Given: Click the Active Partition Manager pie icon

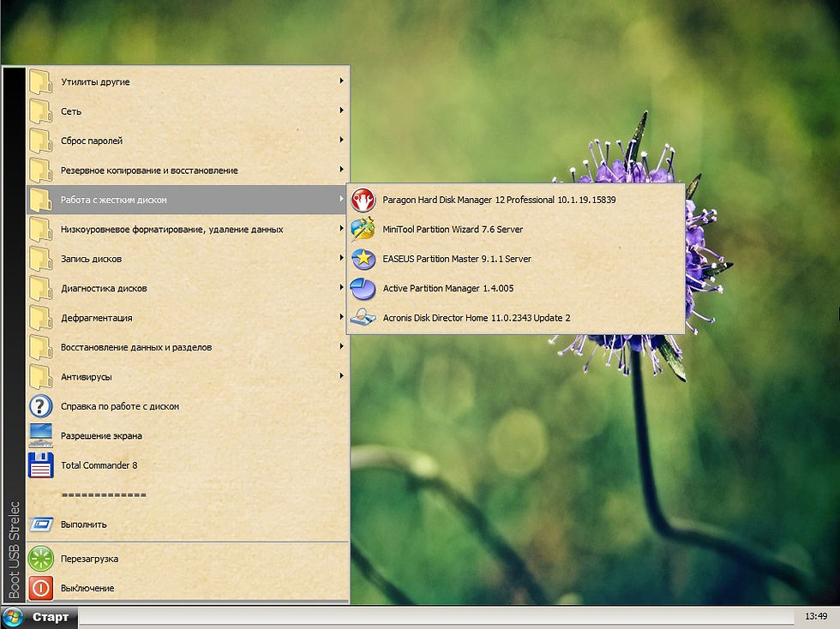Looking at the screenshot, I should tap(363, 288).
